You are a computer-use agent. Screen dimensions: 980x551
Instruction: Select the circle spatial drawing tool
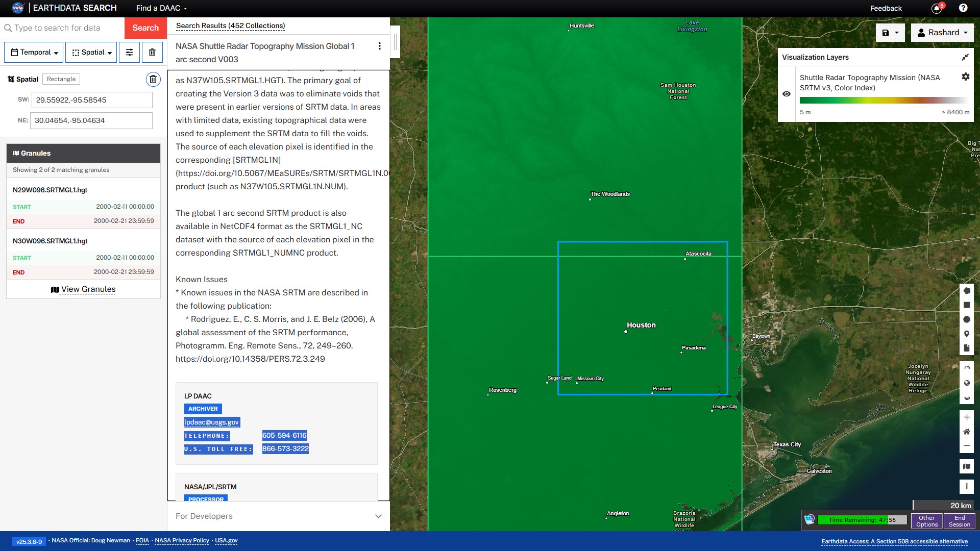click(x=966, y=319)
